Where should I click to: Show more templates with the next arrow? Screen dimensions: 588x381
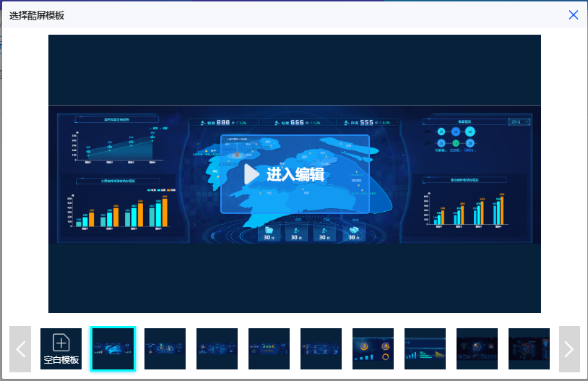569,349
